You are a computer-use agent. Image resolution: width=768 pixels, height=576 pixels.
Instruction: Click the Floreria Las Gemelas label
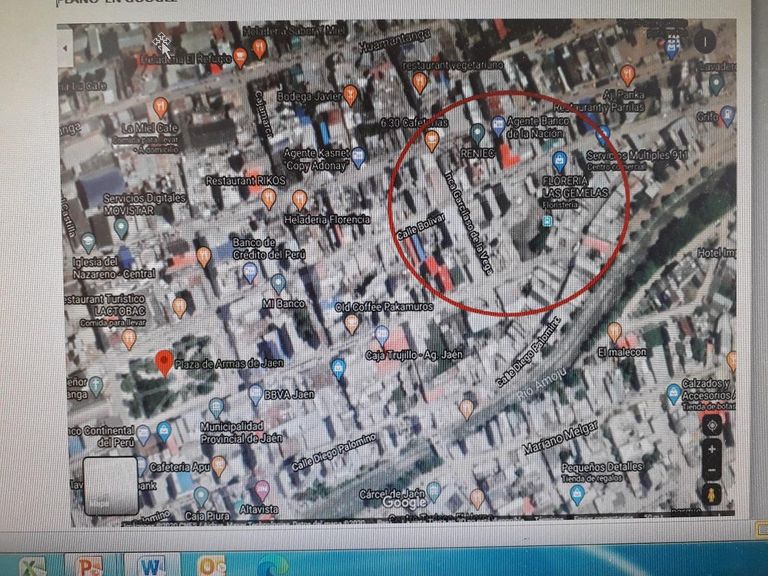click(575, 187)
